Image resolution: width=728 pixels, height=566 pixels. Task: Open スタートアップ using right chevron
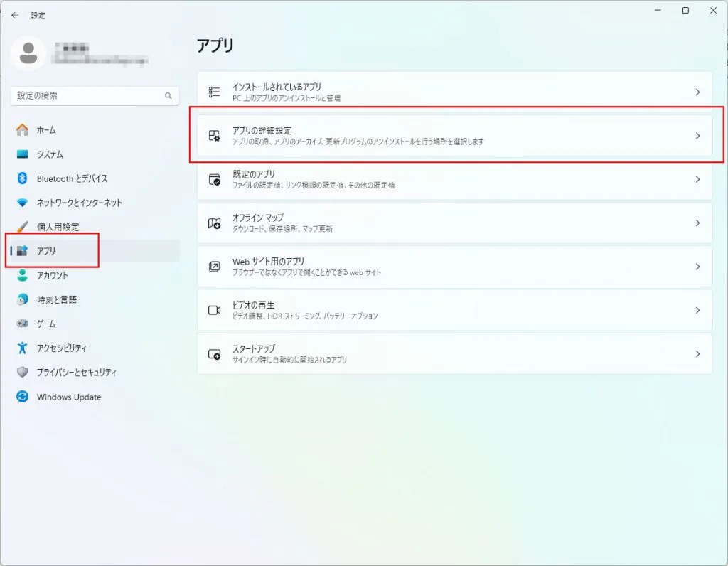(x=697, y=354)
